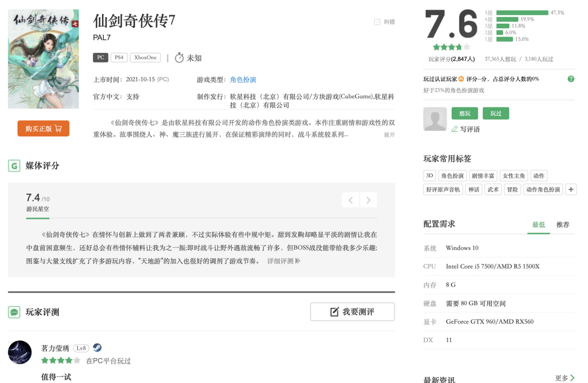Click the Steam icon beside reviewer name
The width and height of the screenshot is (588, 383).
tap(97, 348)
